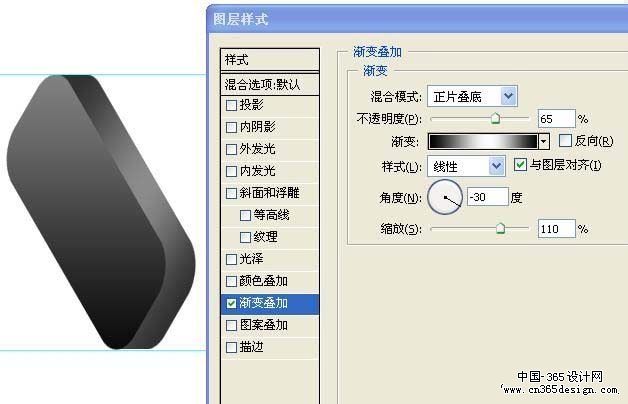Click the angle dial control

(x=445, y=197)
